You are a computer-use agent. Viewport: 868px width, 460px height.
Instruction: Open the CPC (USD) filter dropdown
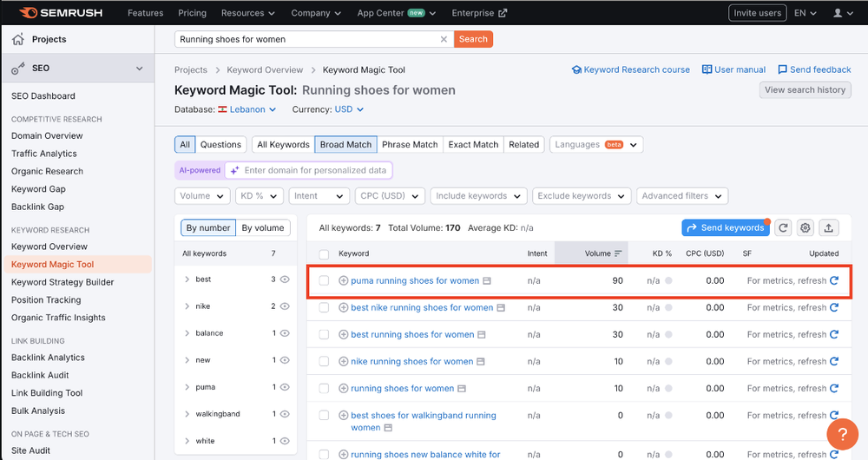coord(390,196)
